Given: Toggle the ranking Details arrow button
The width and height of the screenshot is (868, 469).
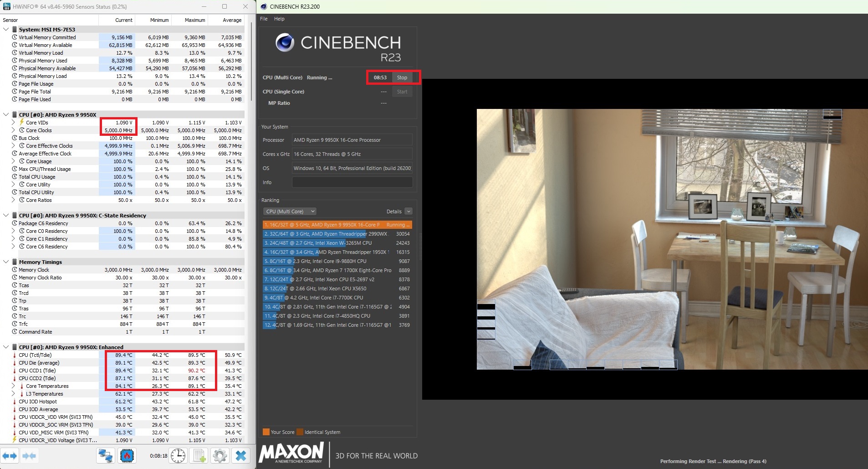Looking at the screenshot, I should pyautogui.click(x=408, y=211).
